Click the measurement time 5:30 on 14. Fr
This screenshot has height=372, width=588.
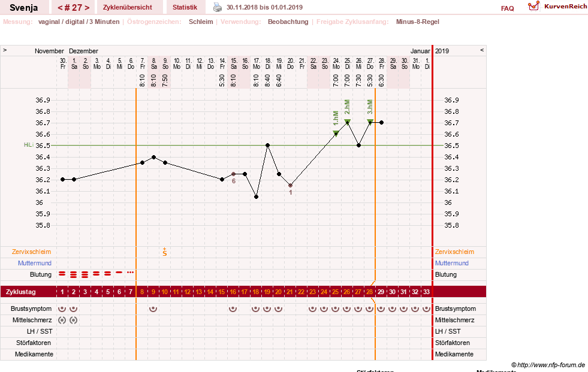(222, 80)
